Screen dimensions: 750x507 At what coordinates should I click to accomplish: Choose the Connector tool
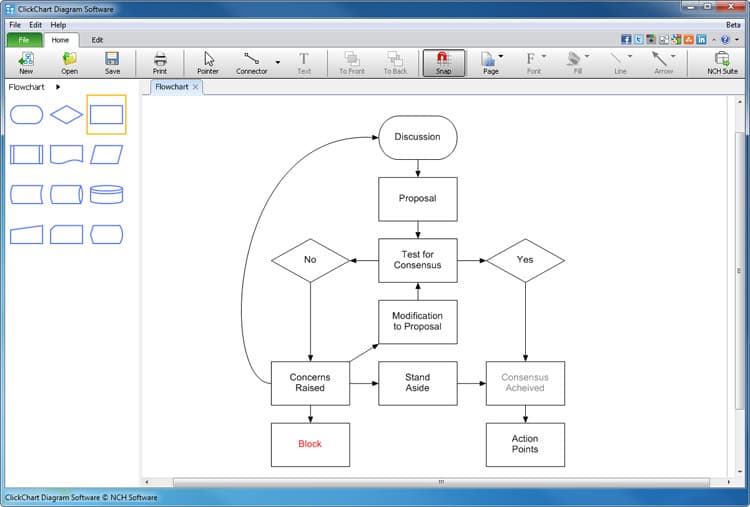click(251, 62)
